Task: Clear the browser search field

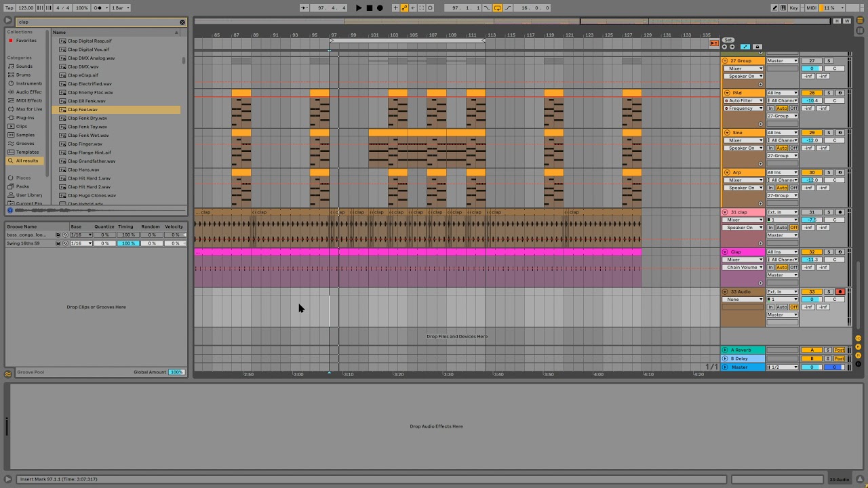Action: pyautogui.click(x=182, y=22)
